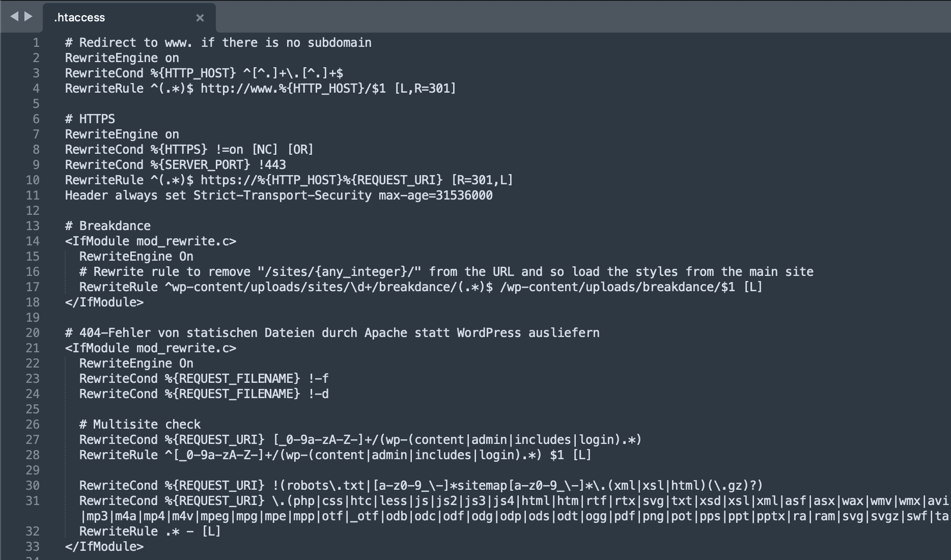Screen dimensions: 951x560
Task: Click the Strict-Transport-Security header line
Action: pos(279,195)
